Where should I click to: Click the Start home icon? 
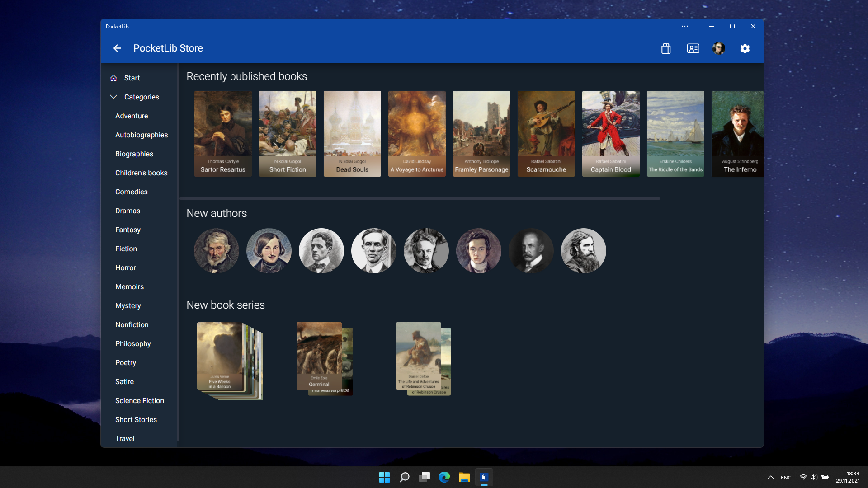[x=113, y=78]
